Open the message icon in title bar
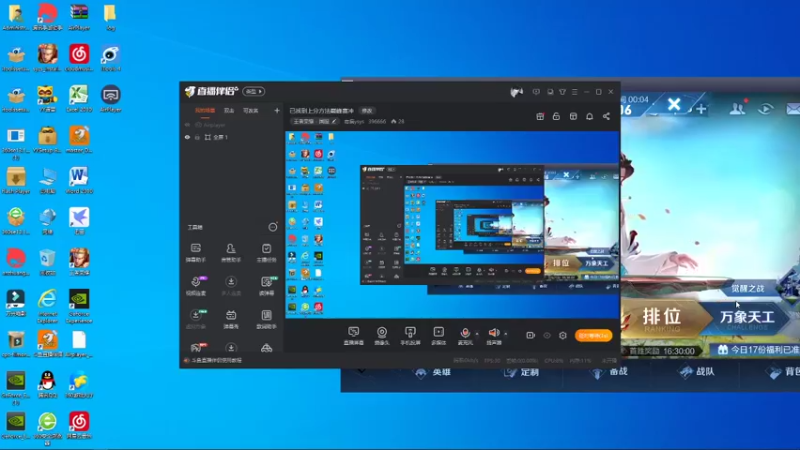 [536, 92]
